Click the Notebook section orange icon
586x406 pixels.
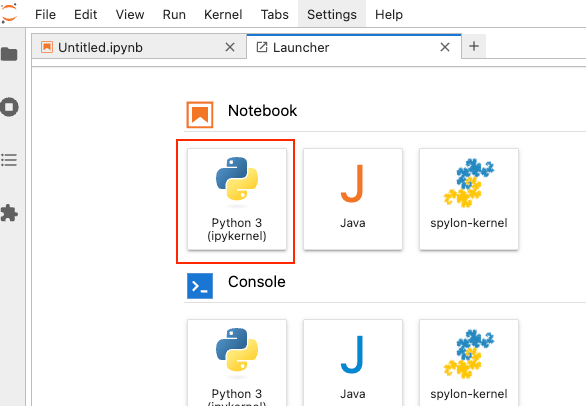tap(200, 115)
